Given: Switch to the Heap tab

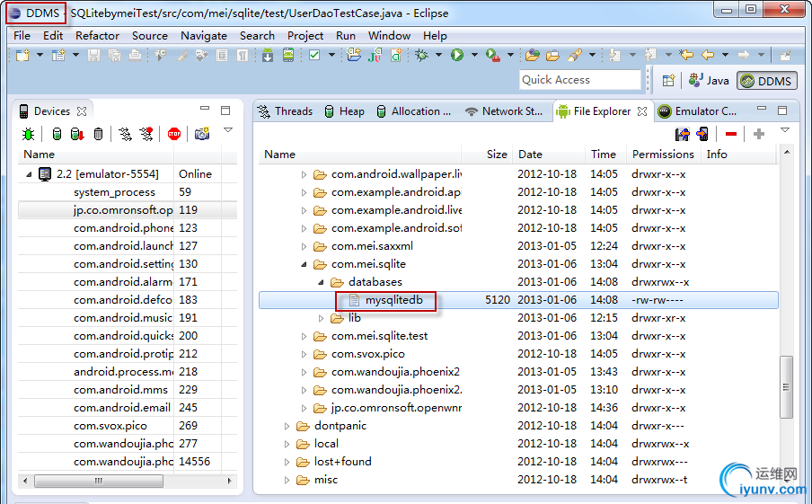Looking at the screenshot, I should (x=344, y=111).
